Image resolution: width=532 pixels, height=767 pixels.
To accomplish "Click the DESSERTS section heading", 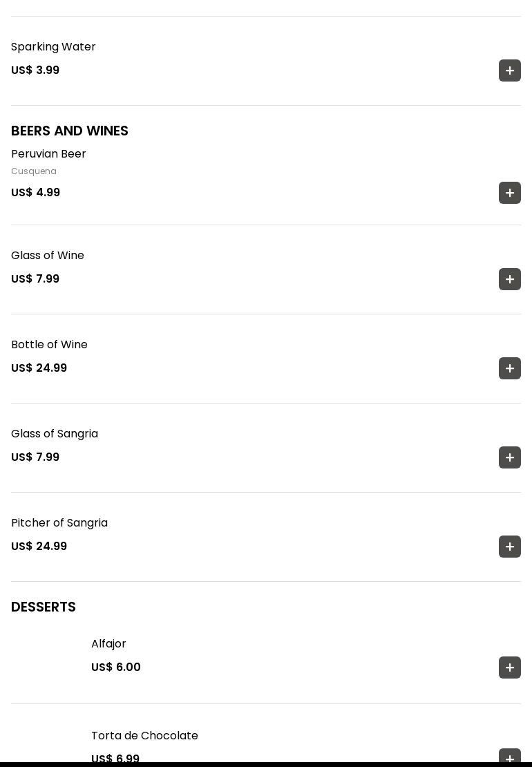I will pyautogui.click(x=44, y=607).
